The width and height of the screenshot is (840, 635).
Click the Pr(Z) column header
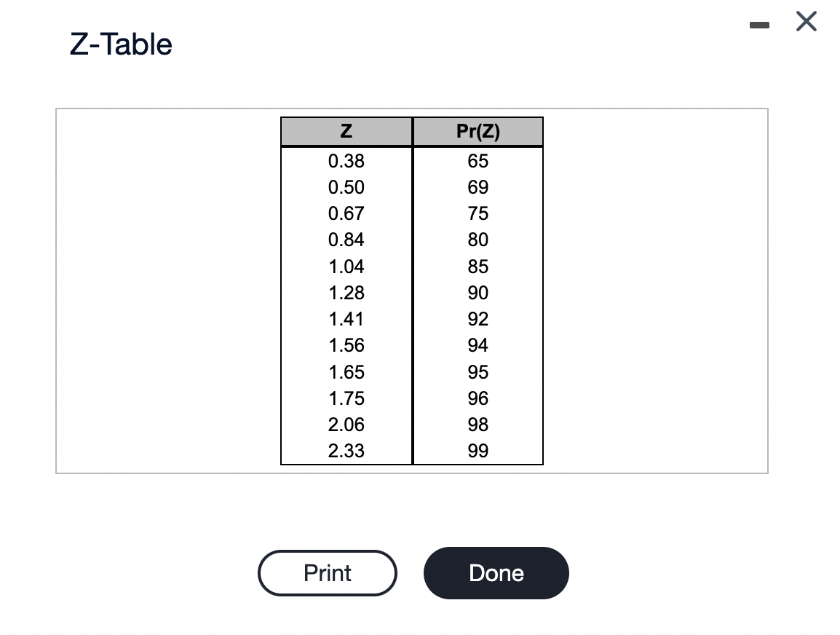(x=478, y=131)
